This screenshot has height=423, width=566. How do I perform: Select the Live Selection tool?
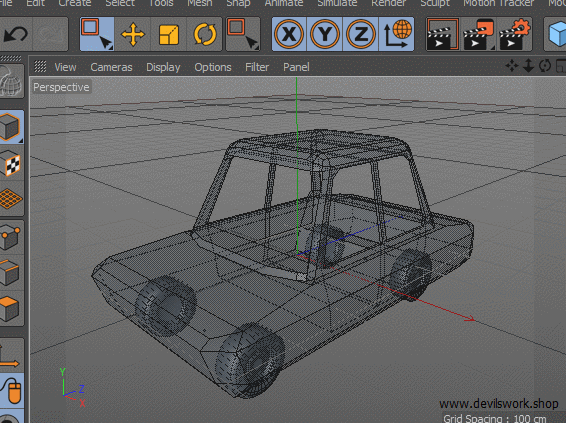click(97, 34)
